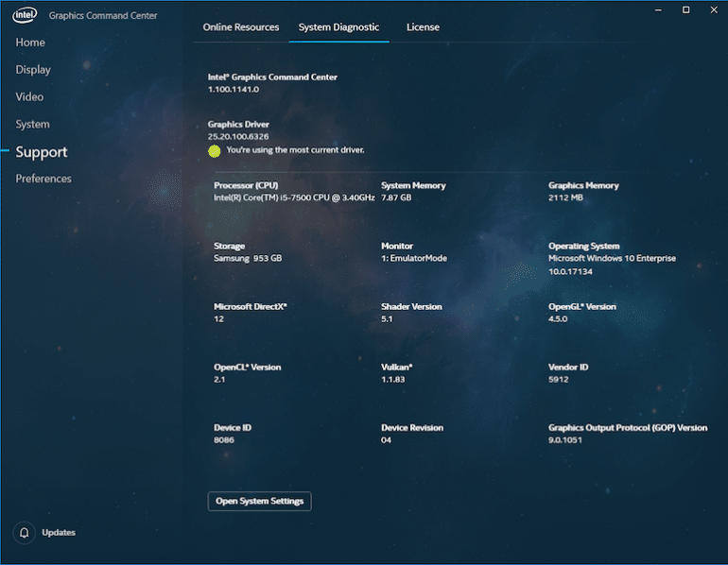Image resolution: width=728 pixels, height=565 pixels.
Task: Open the Updates bell icon
Action: click(25, 533)
